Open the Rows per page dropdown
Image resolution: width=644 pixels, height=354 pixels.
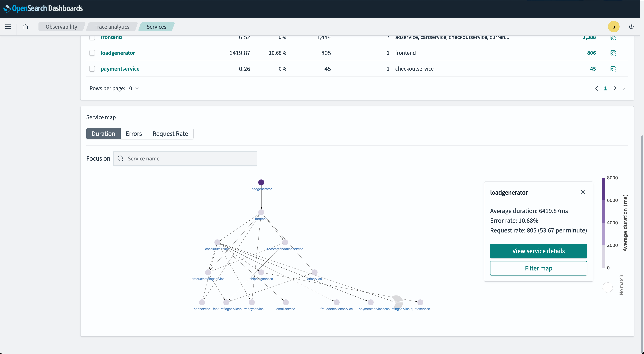(114, 88)
